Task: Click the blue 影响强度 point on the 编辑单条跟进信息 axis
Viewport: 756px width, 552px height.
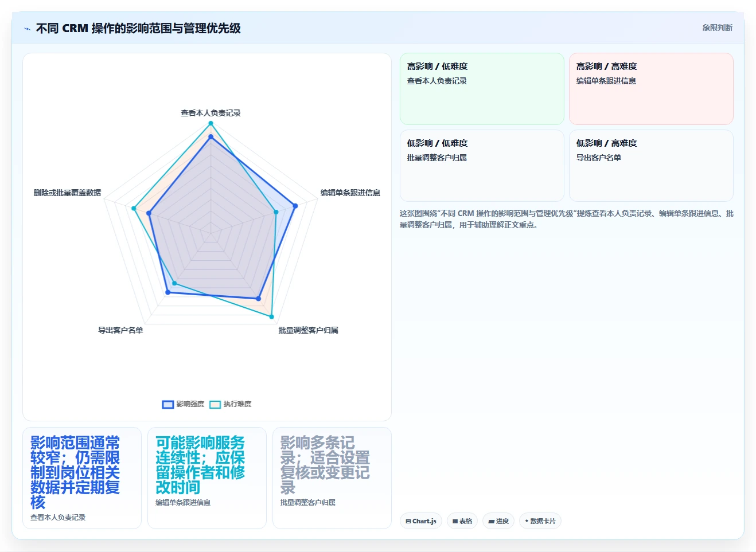Action: pyautogui.click(x=295, y=206)
